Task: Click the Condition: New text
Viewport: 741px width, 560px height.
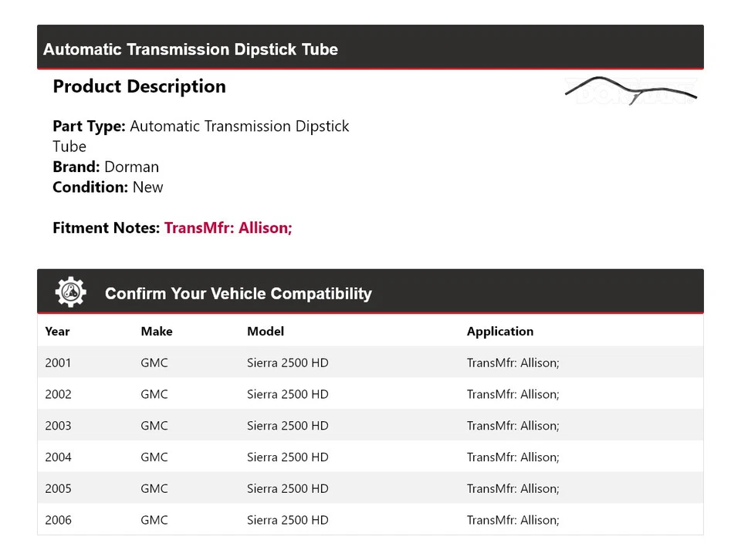Action: tap(108, 187)
